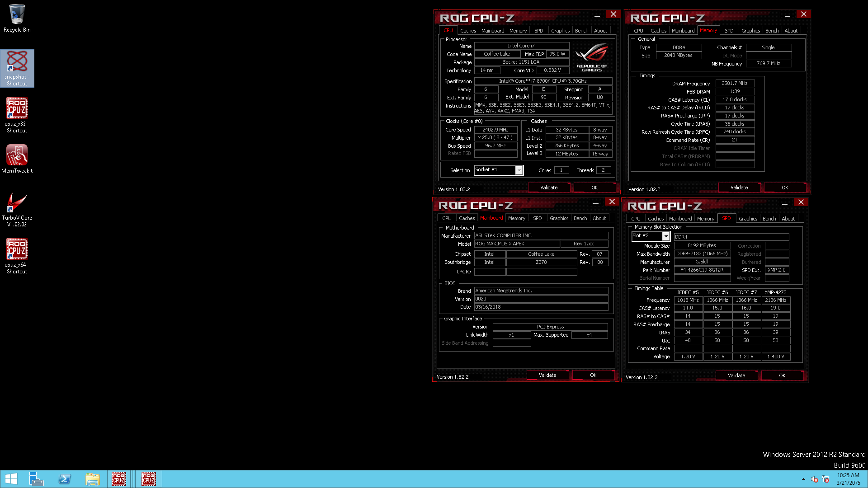Open the Recycle Bin desktop icon

coord(17,18)
